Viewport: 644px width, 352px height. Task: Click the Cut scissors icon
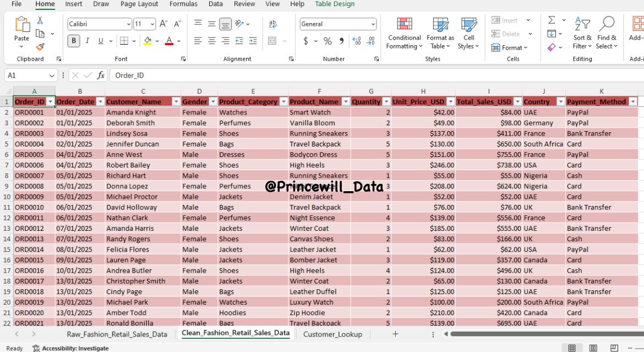(x=40, y=20)
